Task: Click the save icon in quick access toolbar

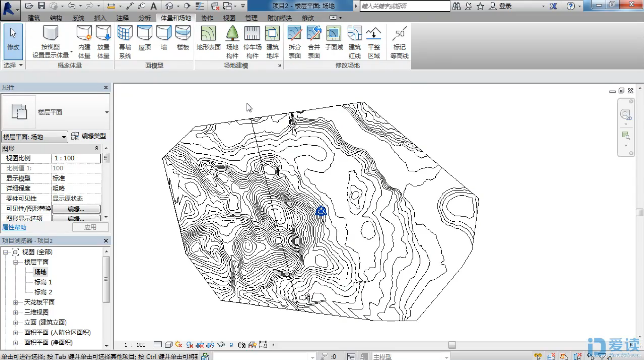Action: click(x=41, y=6)
